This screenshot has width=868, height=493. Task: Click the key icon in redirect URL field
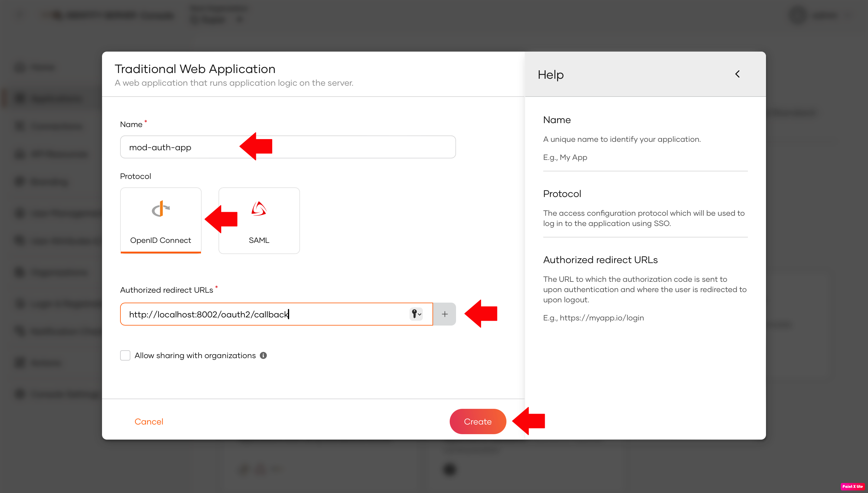414,314
